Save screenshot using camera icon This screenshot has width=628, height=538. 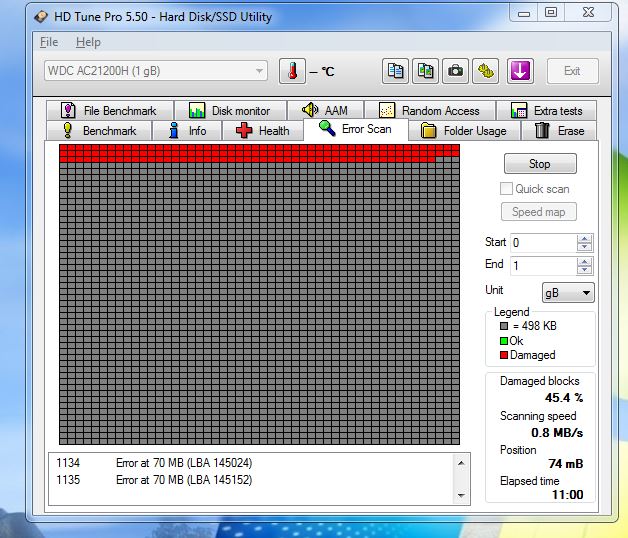pyautogui.click(x=455, y=71)
